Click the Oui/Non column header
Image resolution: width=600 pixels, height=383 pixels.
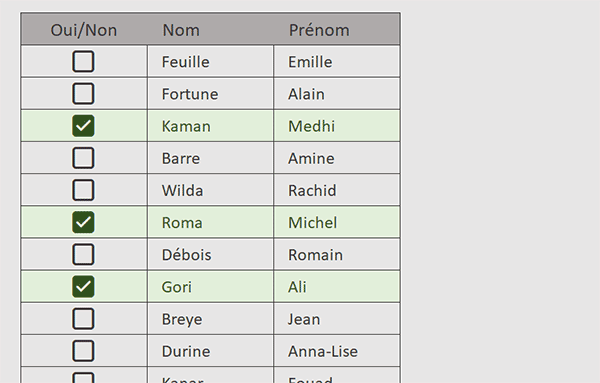pos(84,29)
